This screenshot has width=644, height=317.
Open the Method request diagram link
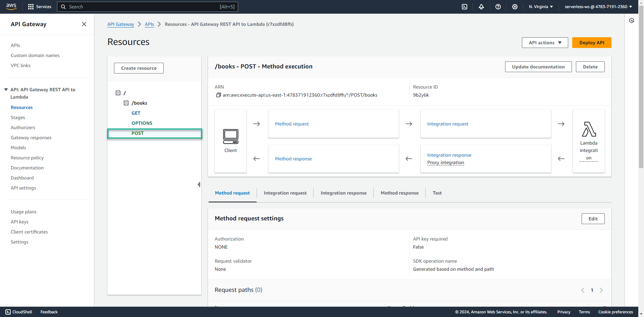coord(292,124)
